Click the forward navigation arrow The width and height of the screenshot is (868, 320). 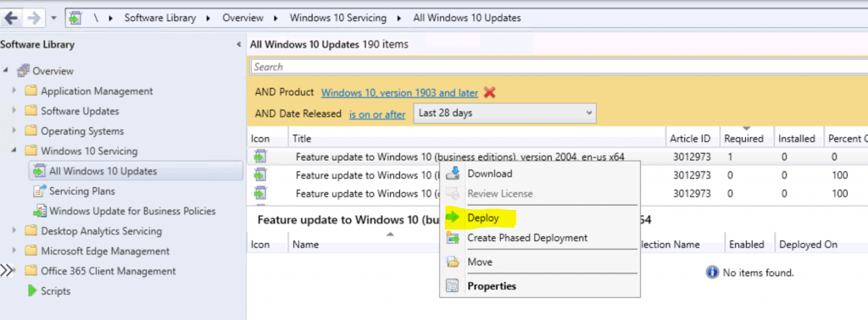pos(34,18)
